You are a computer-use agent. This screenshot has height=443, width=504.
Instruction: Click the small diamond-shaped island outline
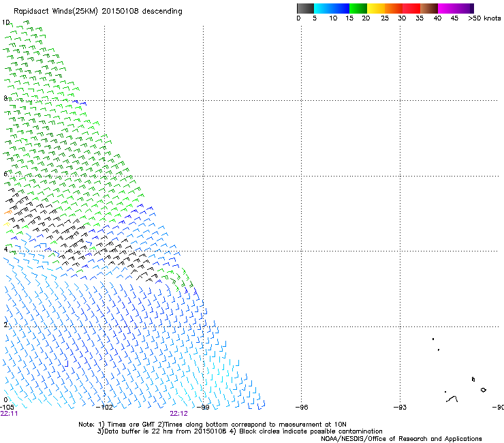click(483, 390)
